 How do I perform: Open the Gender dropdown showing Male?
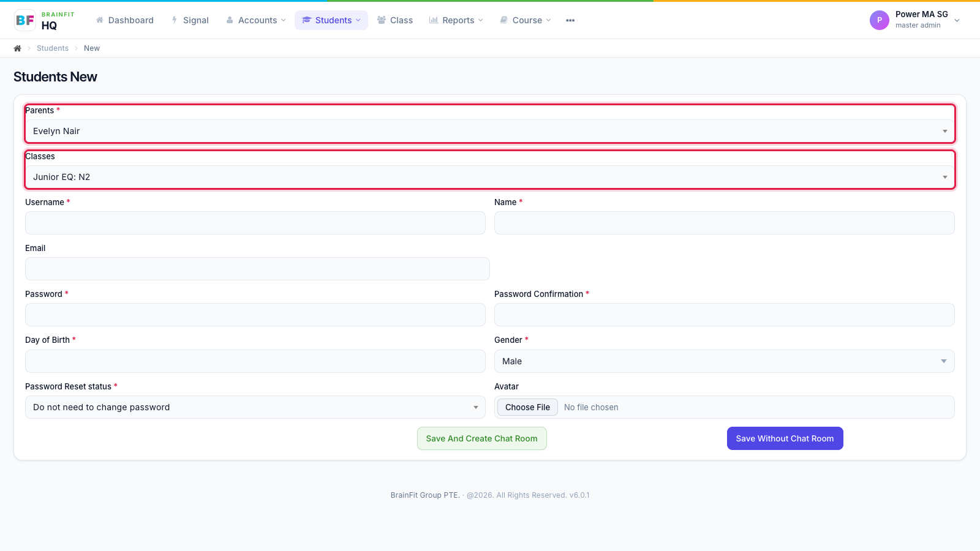(x=725, y=361)
